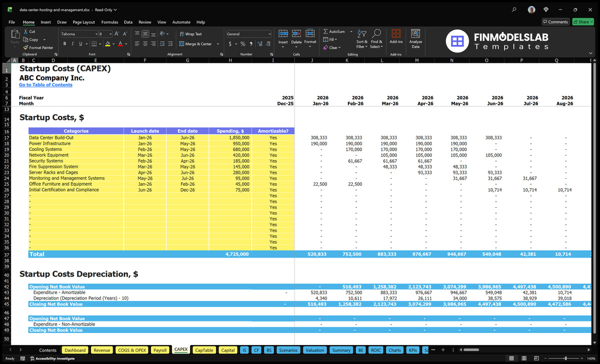This screenshot has width=600, height=364.
Task: Toggle Middle Align
Action: pyautogui.click(x=145, y=34)
